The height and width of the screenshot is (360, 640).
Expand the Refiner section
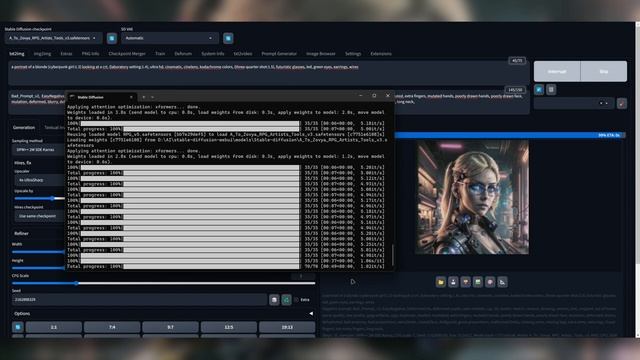[x=21, y=233]
